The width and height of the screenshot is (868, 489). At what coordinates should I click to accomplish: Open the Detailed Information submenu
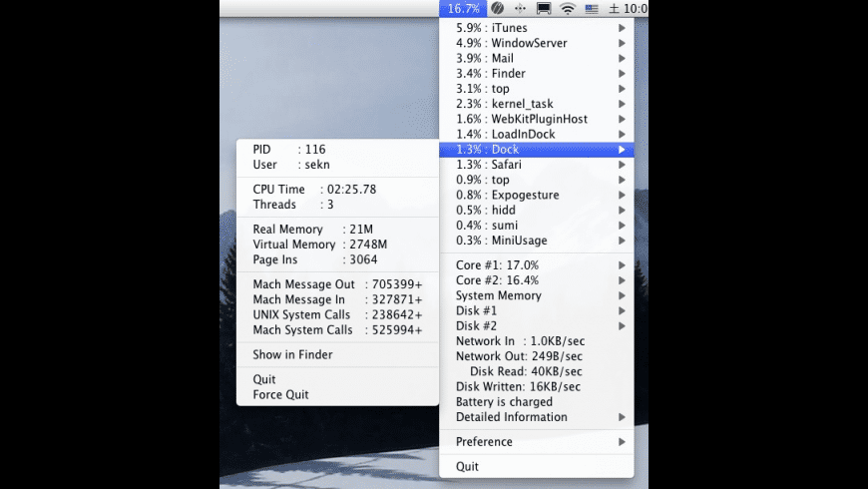[x=537, y=417]
